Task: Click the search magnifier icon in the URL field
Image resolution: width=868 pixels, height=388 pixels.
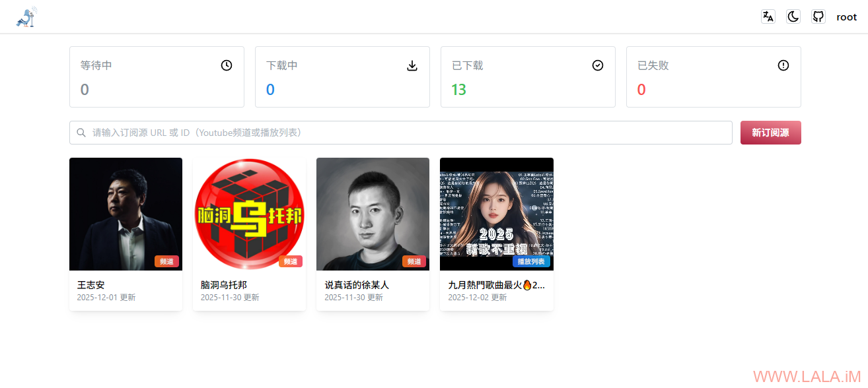Action: click(81, 133)
